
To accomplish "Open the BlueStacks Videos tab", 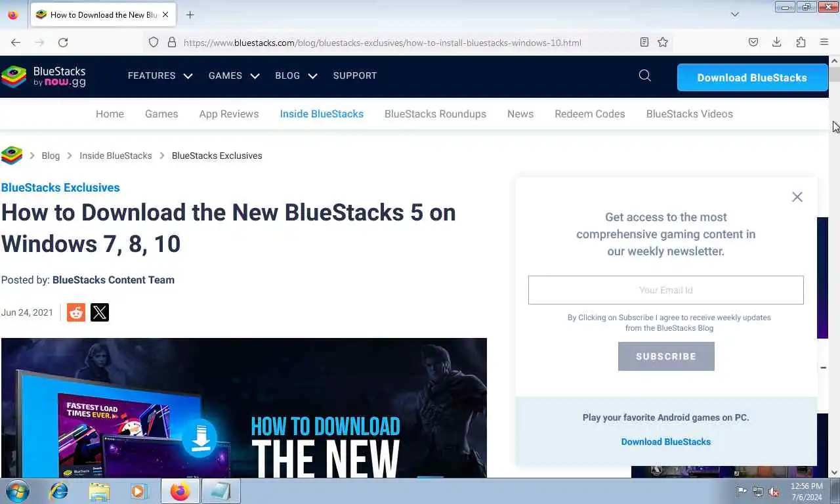I will 690,114.
